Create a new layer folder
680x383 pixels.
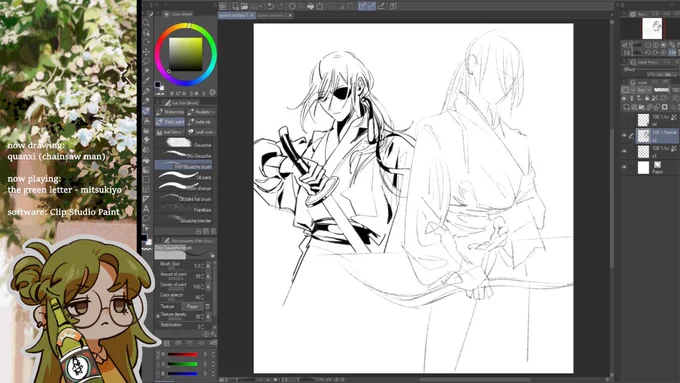(641, 107)
